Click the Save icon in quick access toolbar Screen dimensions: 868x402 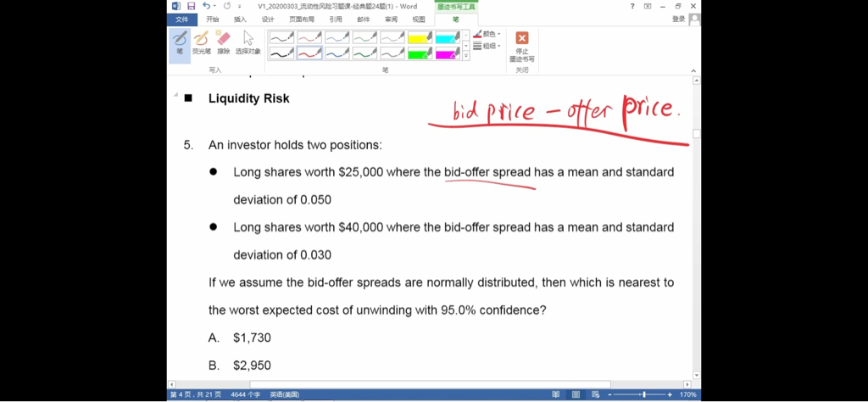pyautogui.click(x=192, y=6)
